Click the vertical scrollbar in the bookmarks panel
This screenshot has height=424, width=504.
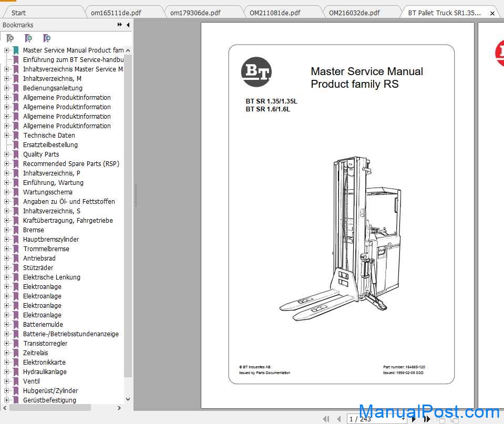click(x=128, y=215)
